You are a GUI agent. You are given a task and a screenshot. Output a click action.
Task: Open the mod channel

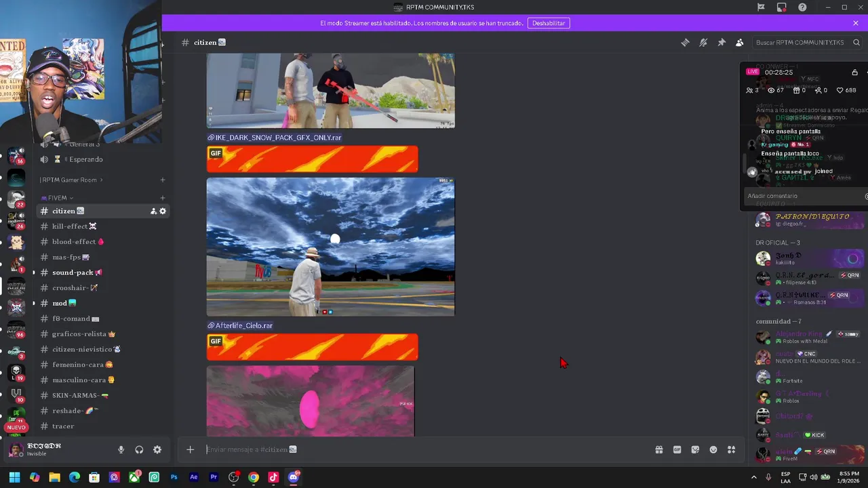coord(102,303)
